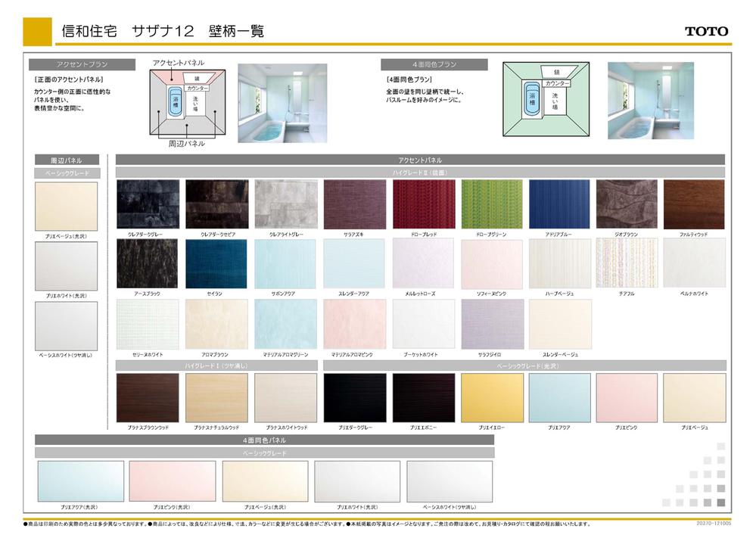This screenshot has width=756, height=535.
Task: Select the プリエイエロー yellow swatch
Action: coord(491,397)
